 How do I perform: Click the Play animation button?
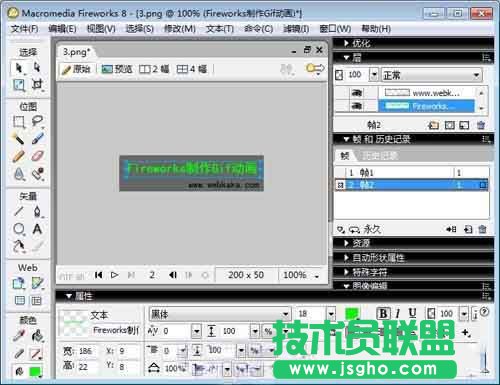(x=114, y=275)
